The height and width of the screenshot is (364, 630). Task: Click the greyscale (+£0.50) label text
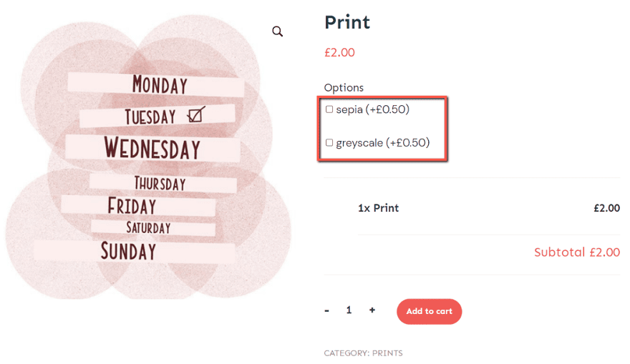point(382,143)
